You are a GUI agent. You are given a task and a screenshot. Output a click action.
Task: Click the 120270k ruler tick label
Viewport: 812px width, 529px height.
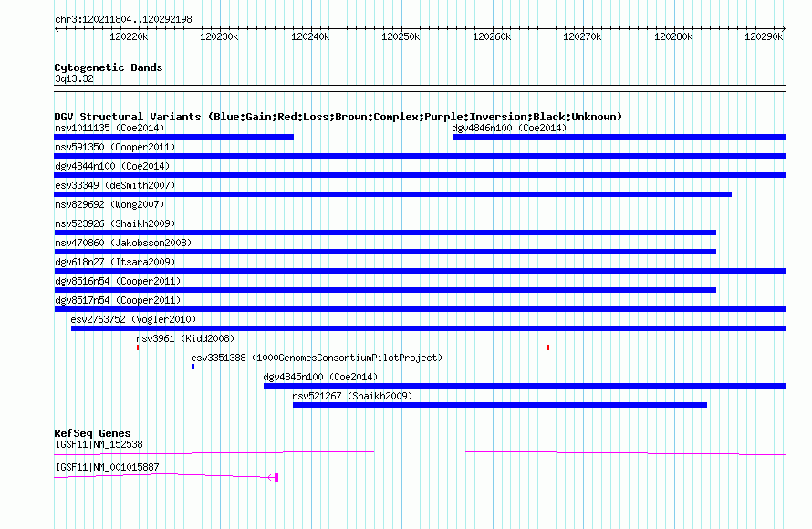(583, 36)
